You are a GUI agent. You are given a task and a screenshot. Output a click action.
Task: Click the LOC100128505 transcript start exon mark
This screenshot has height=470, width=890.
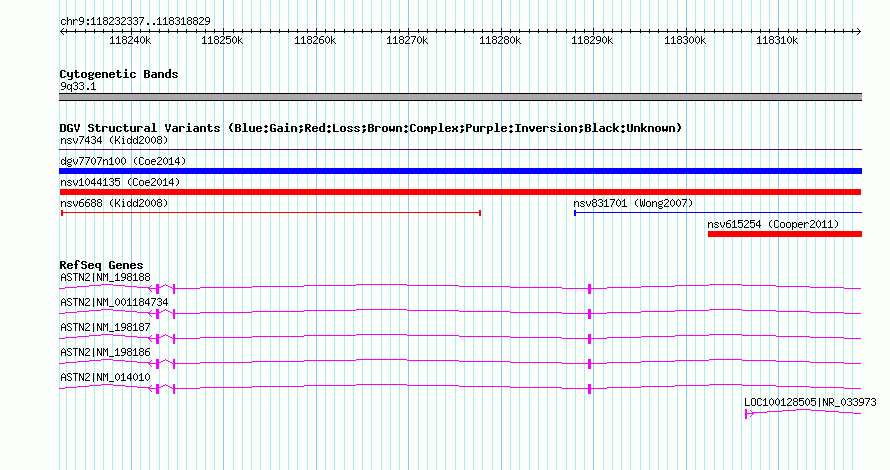pyautogui.click(x=746, y=414)
